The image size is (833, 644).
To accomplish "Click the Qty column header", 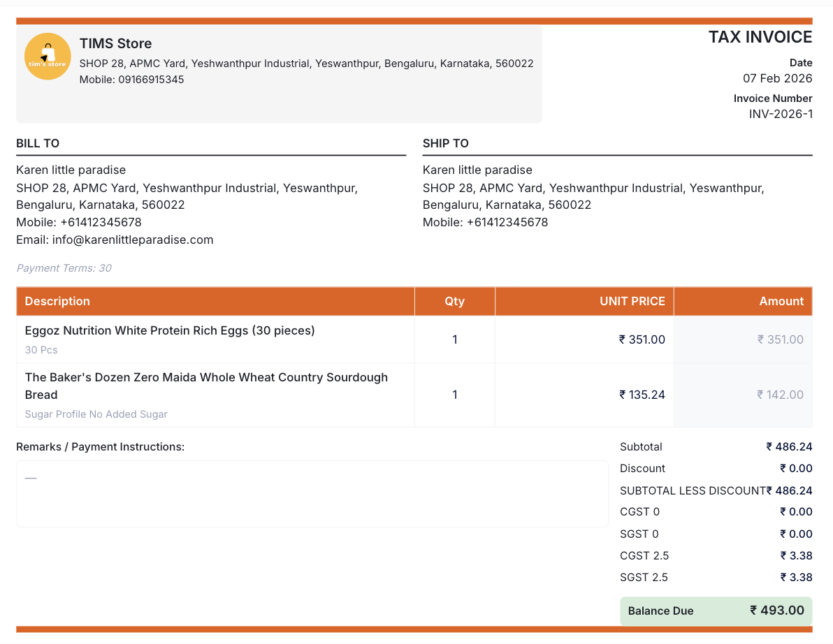I will coord(454,301).
